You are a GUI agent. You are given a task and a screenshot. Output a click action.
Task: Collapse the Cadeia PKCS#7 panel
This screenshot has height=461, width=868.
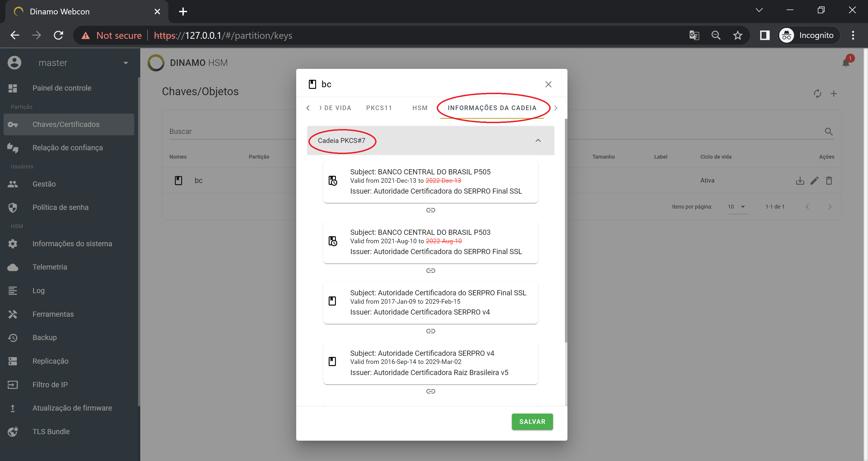(x=430, y=140)
